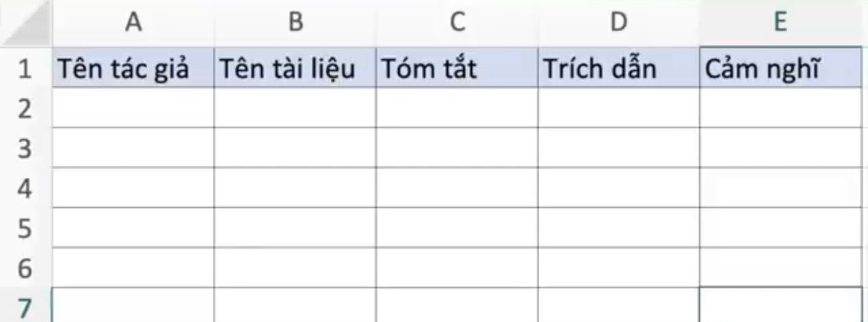Select empty cell C4 in Tóm tắt column
868x322 pixels.
(x=457, y=188)
